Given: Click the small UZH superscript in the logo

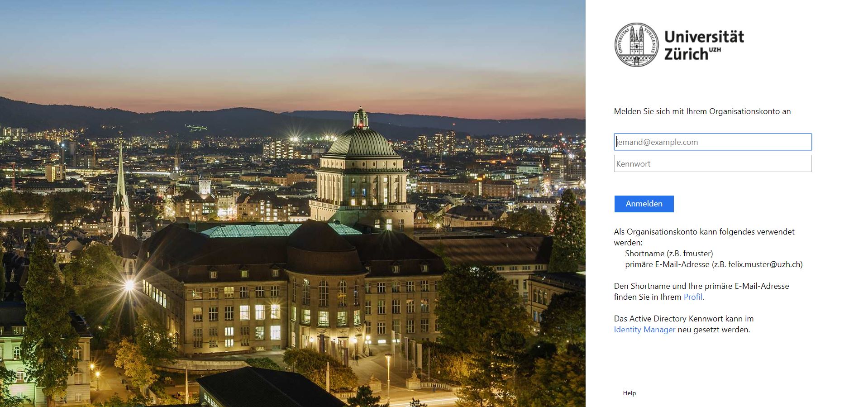Looking at the screenshot, I should click(715, 49).
